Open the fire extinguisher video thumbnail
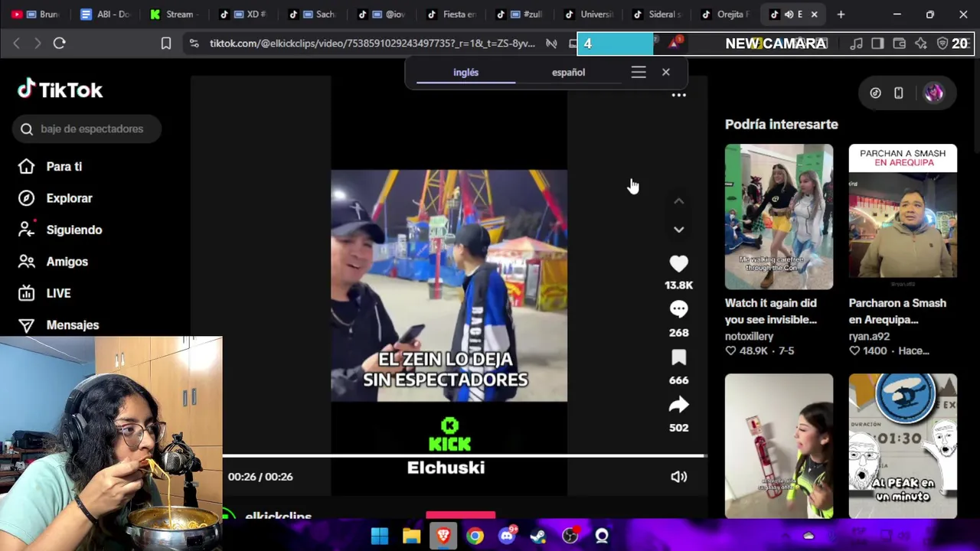 coord(779,445)
